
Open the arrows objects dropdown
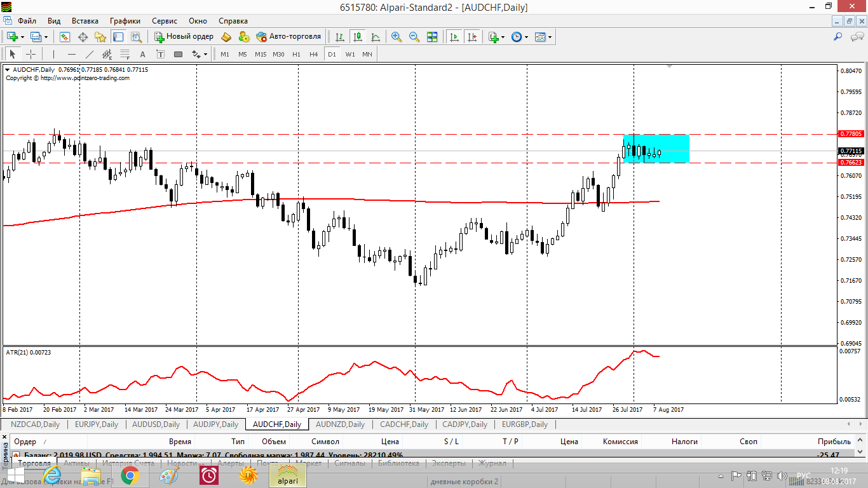[200, 54]
